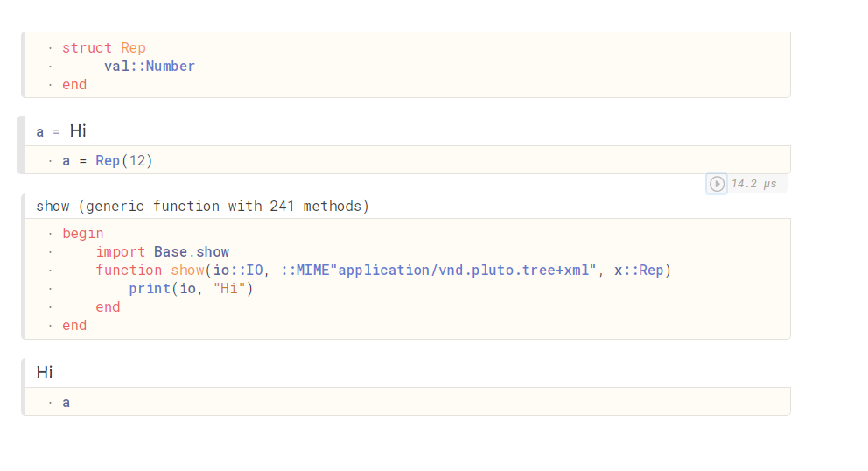
Task: Fold the struct Rep cell via its left shoulder
Action: (24, 65)
